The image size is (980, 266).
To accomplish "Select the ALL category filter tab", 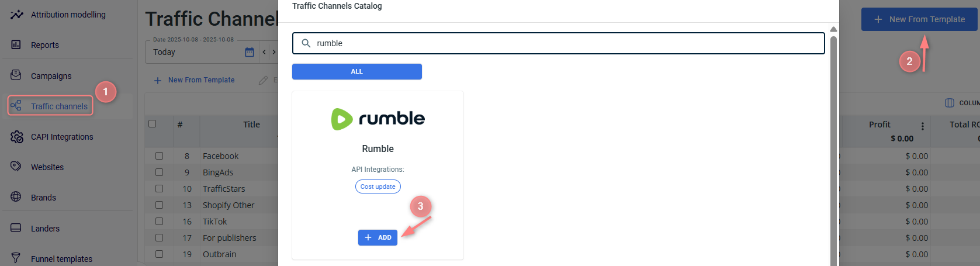I will tap(356, 71).
